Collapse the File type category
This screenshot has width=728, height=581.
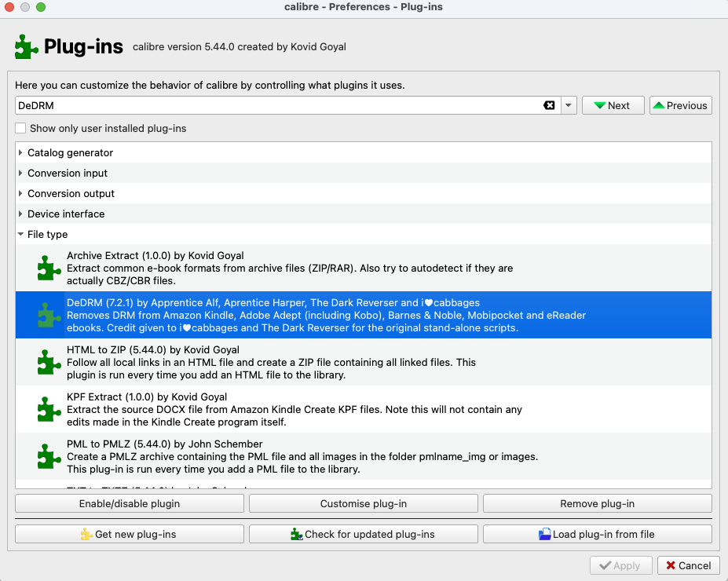[x=20, y=235]
